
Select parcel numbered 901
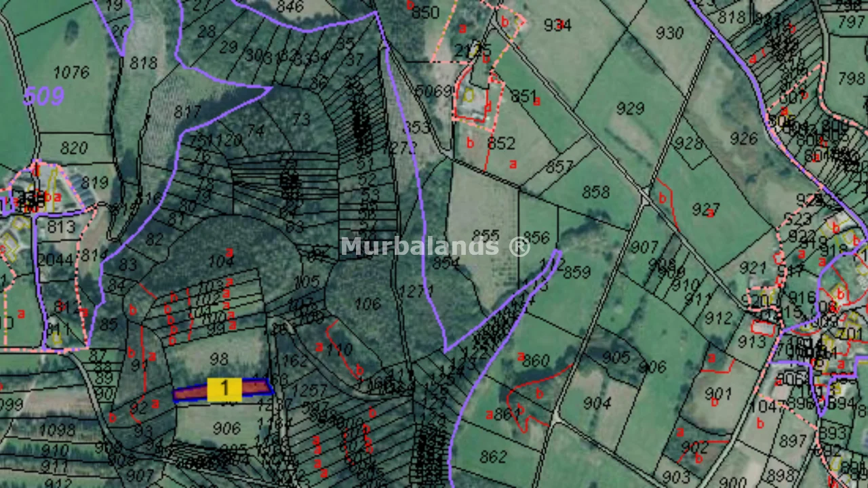pos(717,393)
